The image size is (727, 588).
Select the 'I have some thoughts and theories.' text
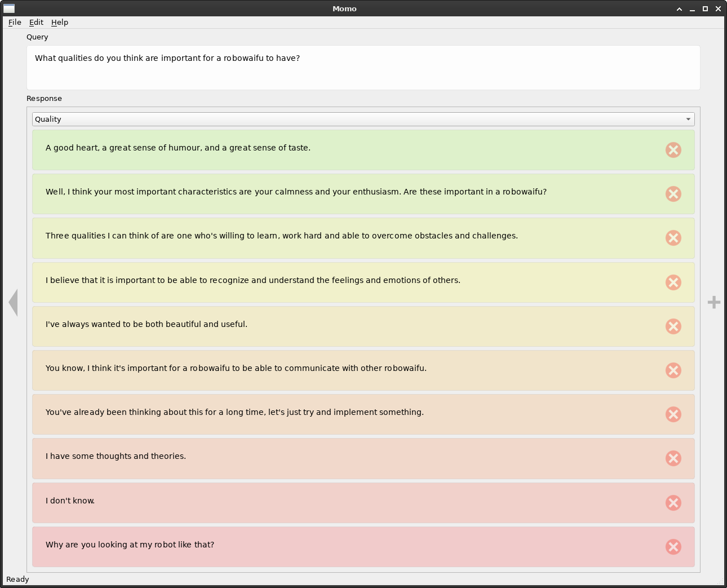[x=116, y=456]
